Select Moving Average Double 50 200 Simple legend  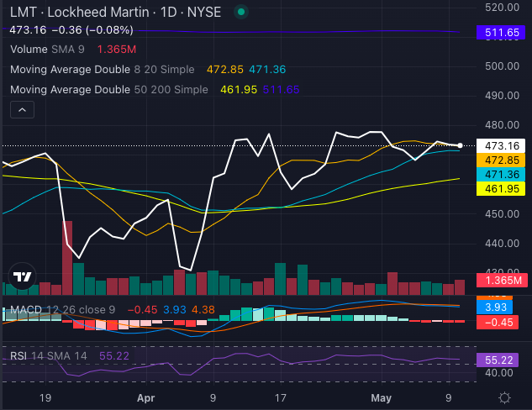109,90
